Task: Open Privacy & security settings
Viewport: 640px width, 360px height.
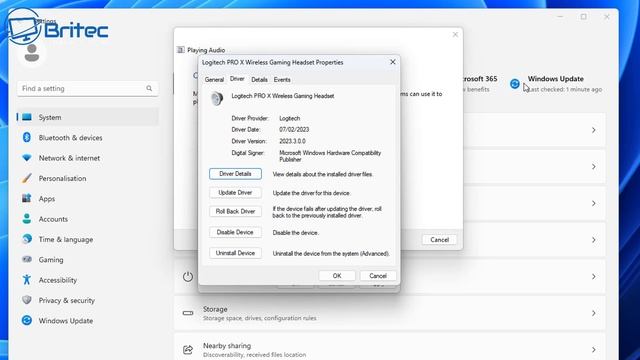Action: (x=87, y=300)
